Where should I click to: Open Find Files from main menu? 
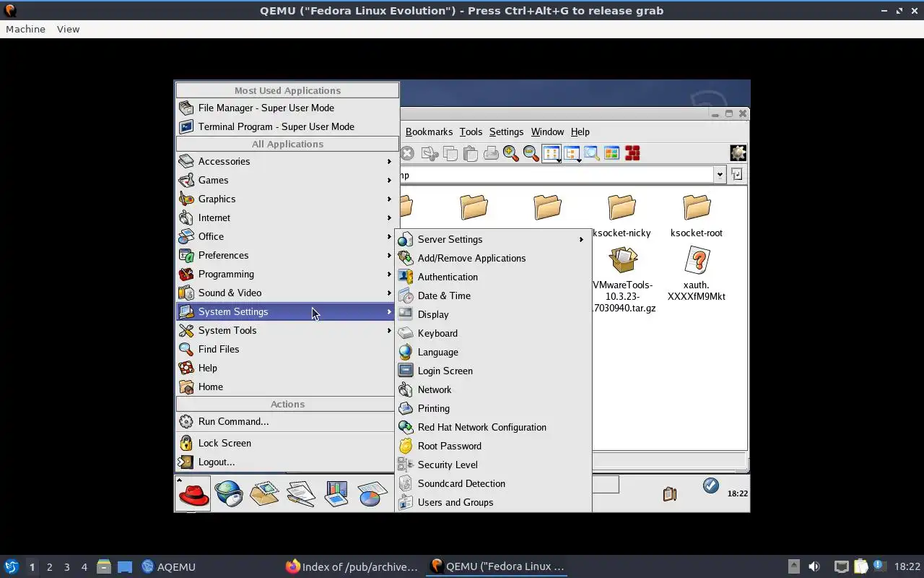click(x=286, y=349)
